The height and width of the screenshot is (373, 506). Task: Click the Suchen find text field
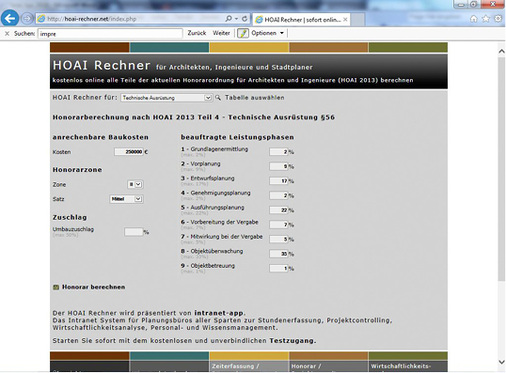[110, 34]
